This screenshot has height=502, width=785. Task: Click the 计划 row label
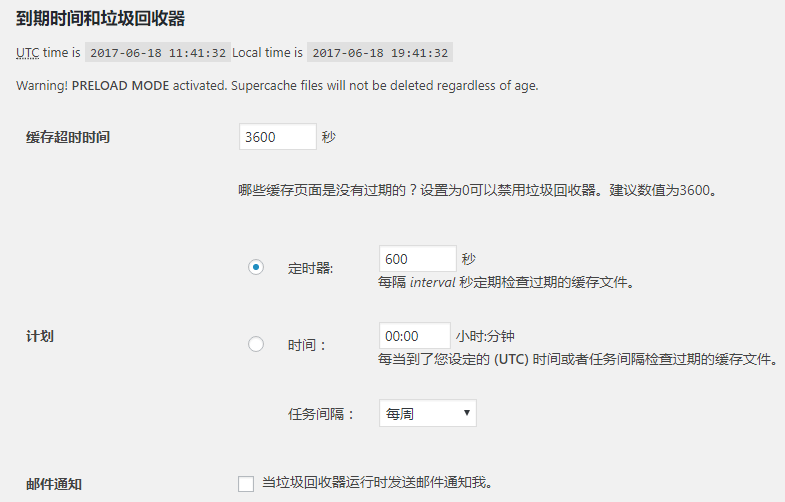(40, 337)
